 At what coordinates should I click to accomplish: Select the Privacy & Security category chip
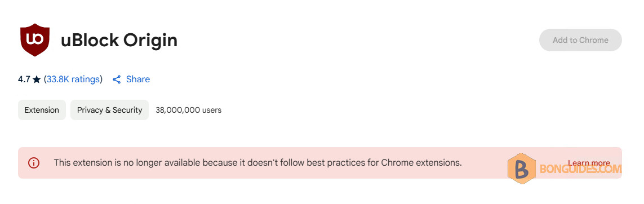(110, 110)
